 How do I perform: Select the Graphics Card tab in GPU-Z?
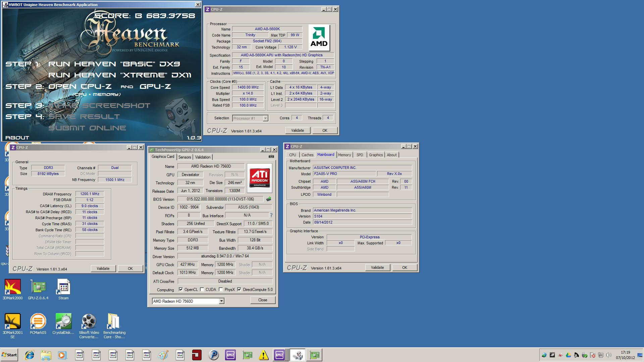tap(163, 157)
